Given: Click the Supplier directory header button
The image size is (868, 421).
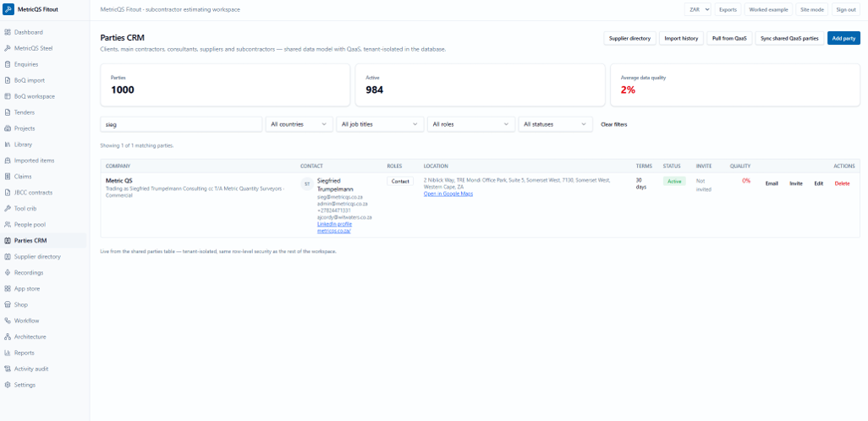Looking at the screenshot, I should 629,38.
